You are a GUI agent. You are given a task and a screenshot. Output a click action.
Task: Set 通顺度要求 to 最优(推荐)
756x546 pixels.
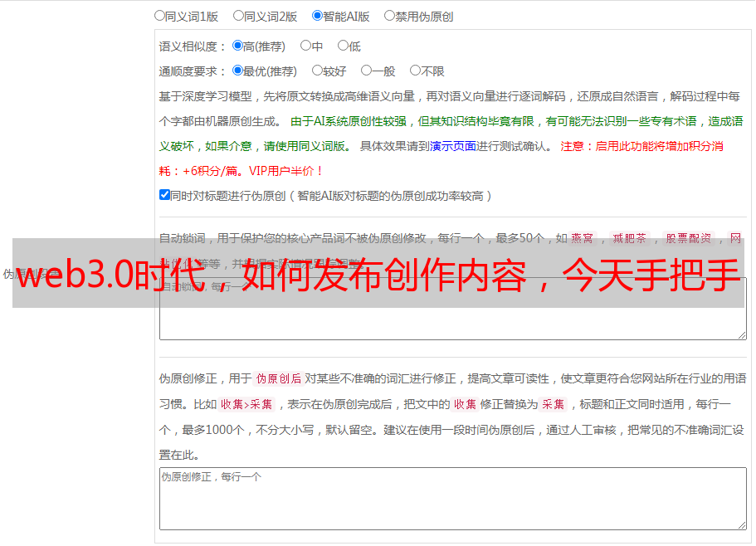[237, 71]
